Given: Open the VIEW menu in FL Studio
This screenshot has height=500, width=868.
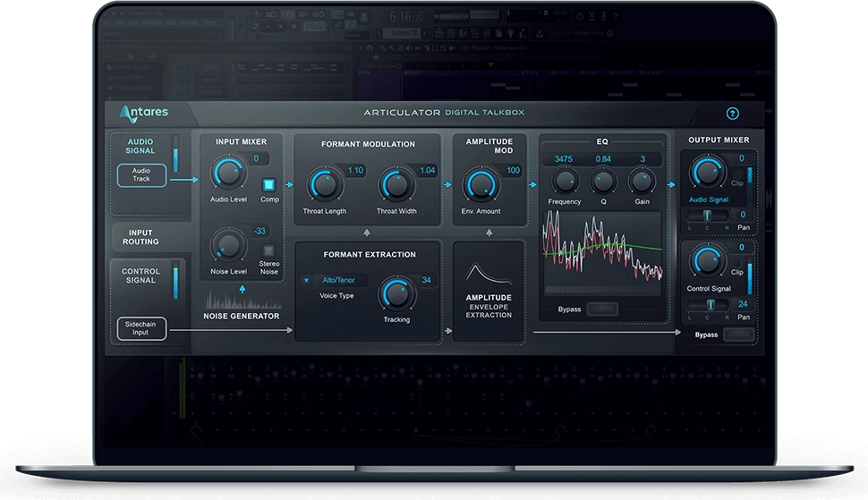Looking at the screenshot, I should tap(171, 22).
